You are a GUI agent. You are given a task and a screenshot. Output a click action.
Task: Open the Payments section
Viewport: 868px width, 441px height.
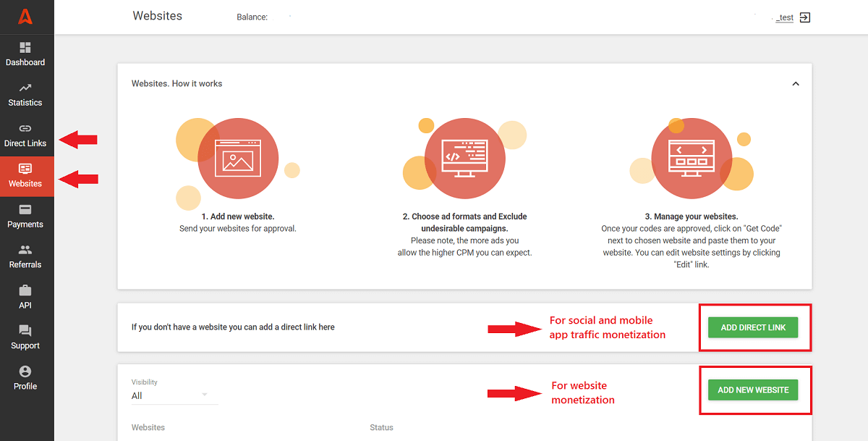point(25,217)
